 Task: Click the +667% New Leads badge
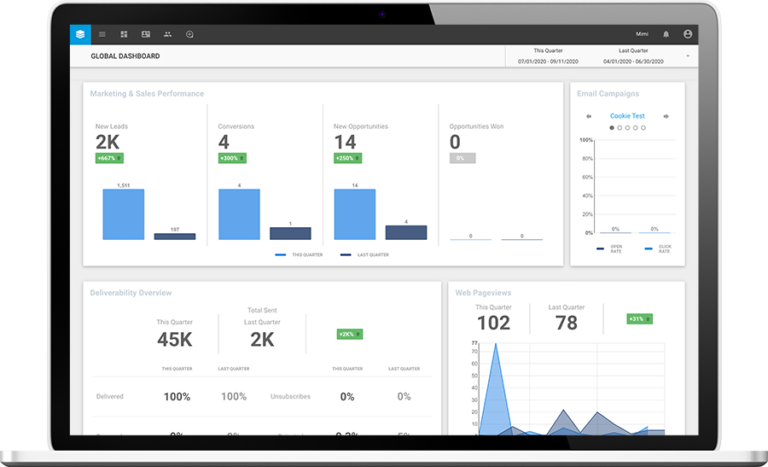pos(108,158)
